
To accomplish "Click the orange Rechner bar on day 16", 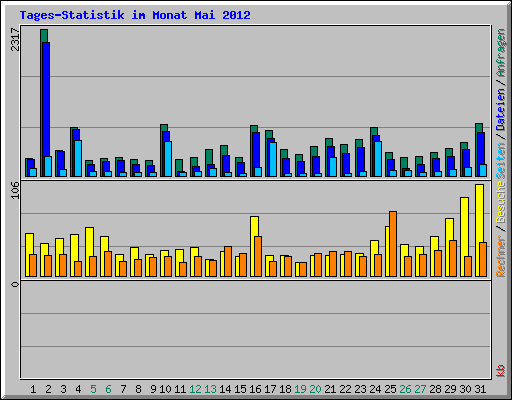I will 258,257.
